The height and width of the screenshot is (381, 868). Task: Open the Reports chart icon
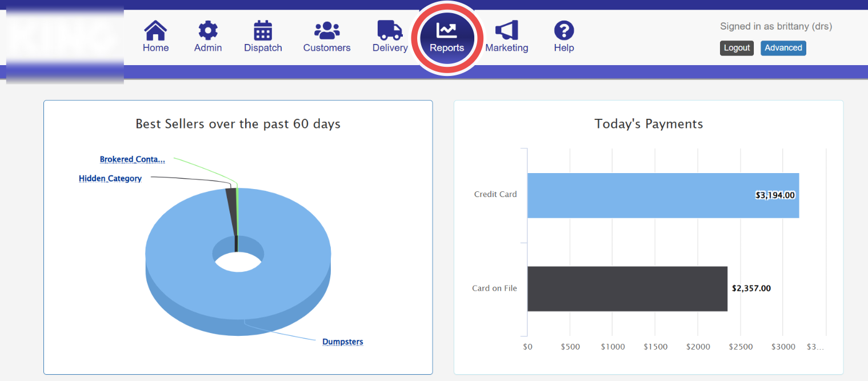pos(446,30)
